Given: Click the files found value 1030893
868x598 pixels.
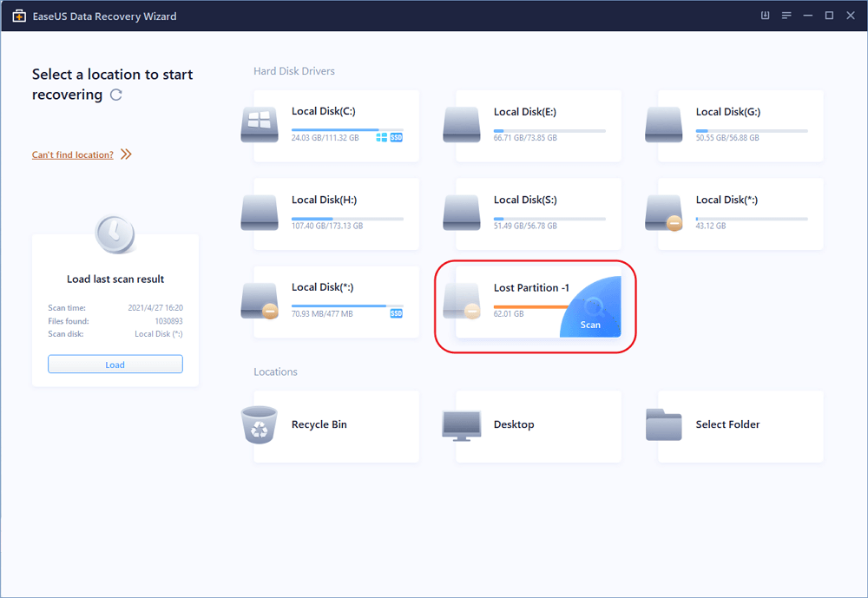Looking at the screenshot, I should click(169, 321).
